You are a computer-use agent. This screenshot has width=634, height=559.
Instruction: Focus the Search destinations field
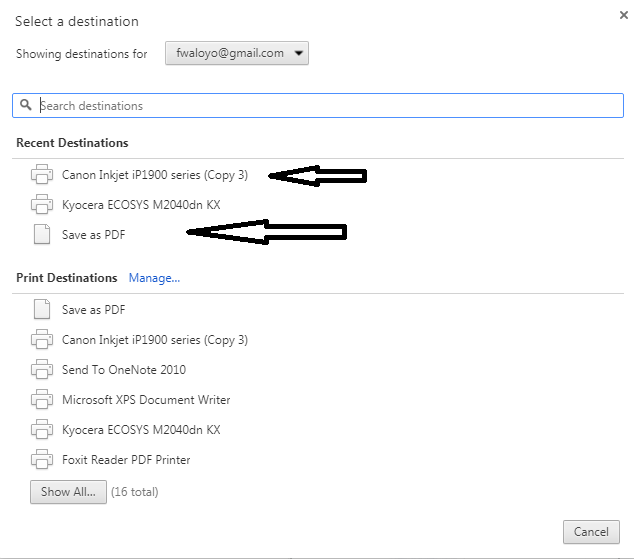point(318,105)
